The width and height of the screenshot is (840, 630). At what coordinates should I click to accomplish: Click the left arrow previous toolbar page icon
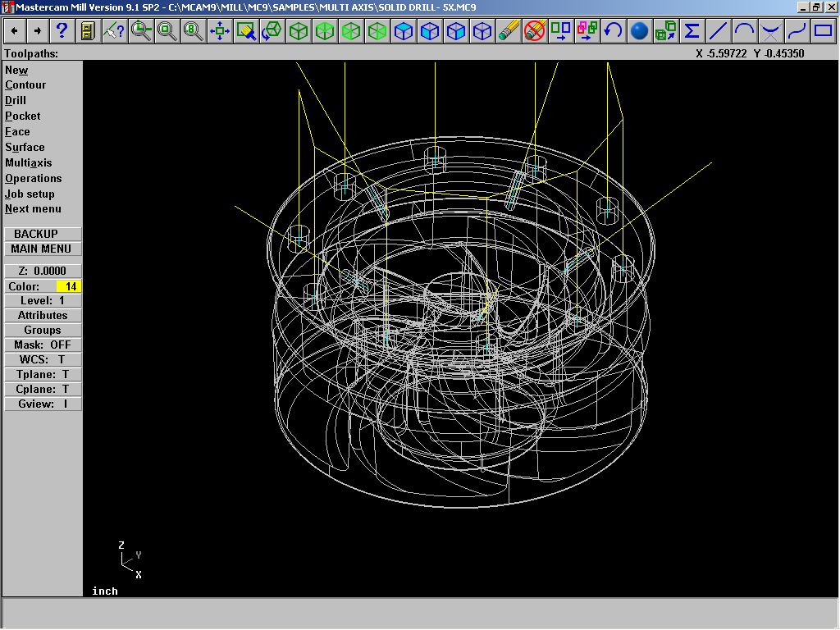(x=15, y=30)
